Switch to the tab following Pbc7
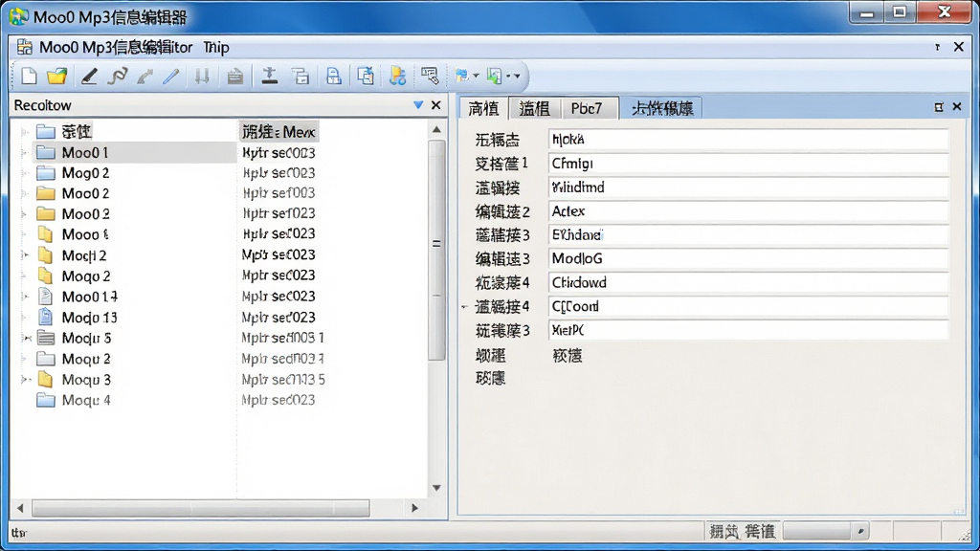 pos(662,109)
